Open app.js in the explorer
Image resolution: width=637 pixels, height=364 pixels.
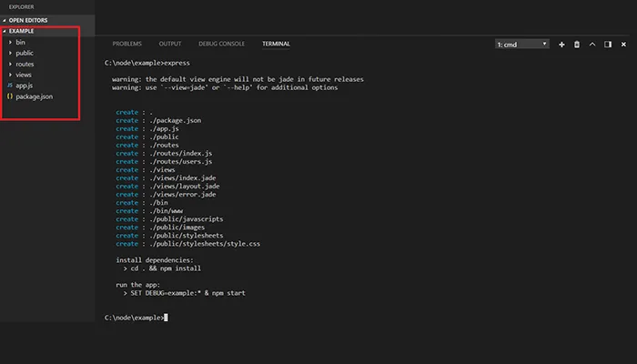[x=25, y=86]
